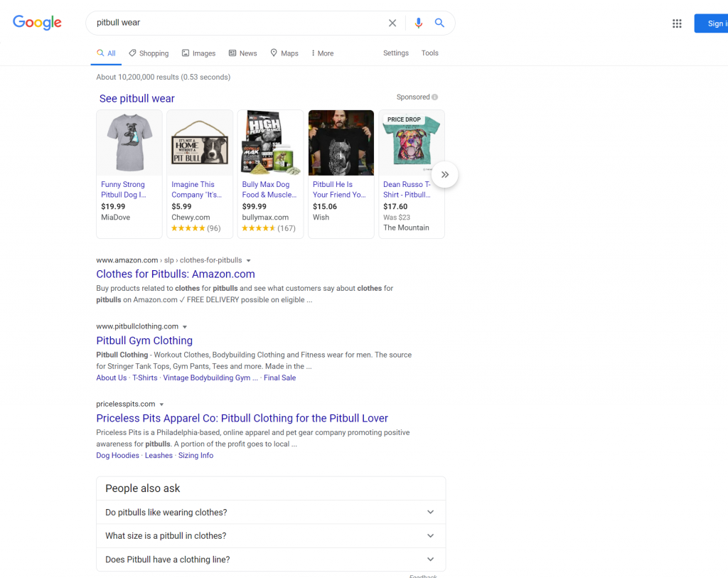The width and height of the screenshot is (728, 578).
Task: Expand amazon.com result dropdown arrow
Action: 248,260
